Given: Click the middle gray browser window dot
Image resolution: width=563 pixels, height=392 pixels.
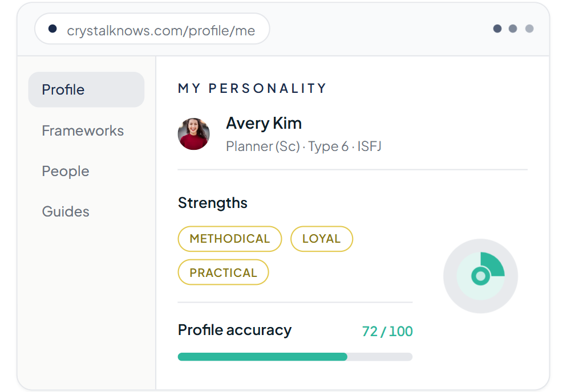Looking at the screenshot, I should (x=513, y=28).
